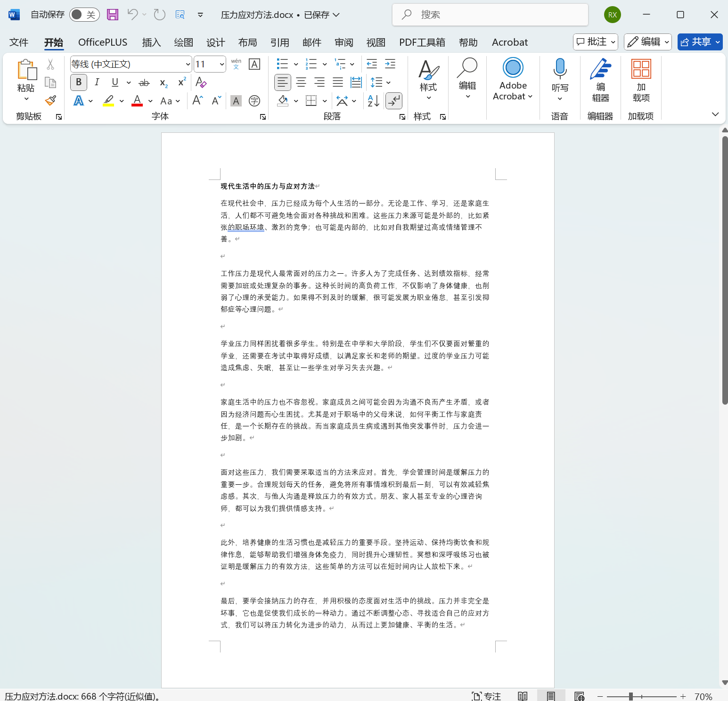This screenshot has width=728, height=701.
Task: Clear all formatting with the eraser icon
Action: [201, 82]
